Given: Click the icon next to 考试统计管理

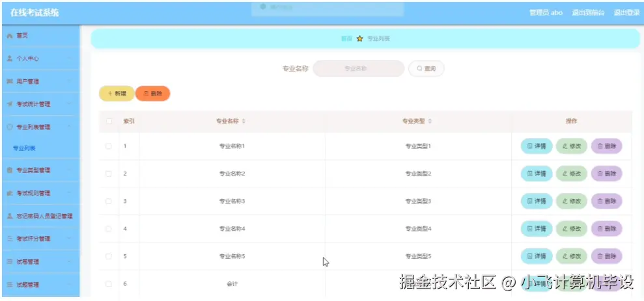Looking at the screenshot, I should [x=10, y=104].
